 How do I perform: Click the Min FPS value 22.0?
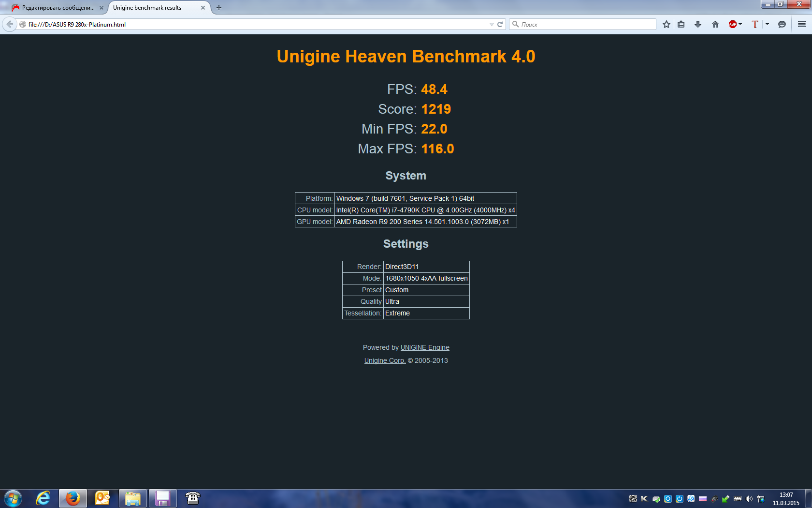[x=434, y=129]
